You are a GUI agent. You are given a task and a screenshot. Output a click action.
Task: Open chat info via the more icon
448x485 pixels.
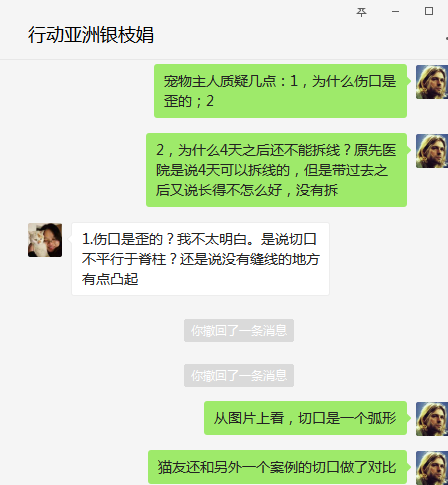click(x=446, y=39)
